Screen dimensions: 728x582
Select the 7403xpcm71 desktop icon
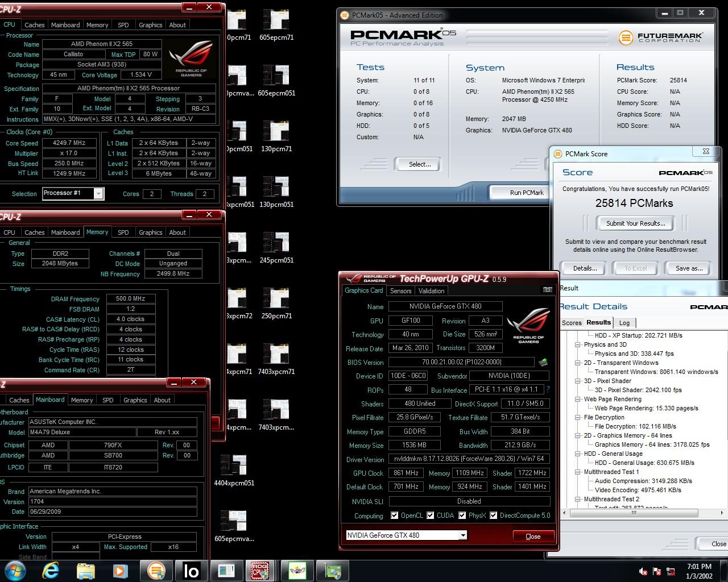276,360
